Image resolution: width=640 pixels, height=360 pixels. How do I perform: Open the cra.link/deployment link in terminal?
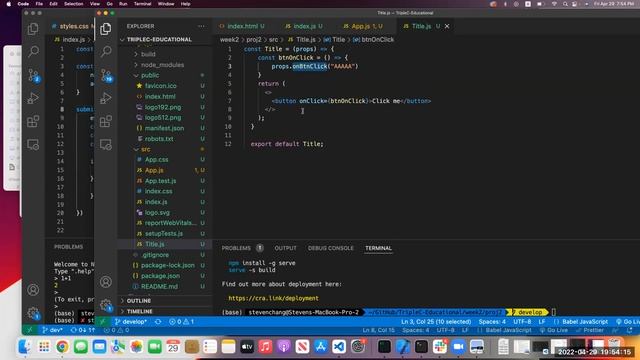pos(273,298)
